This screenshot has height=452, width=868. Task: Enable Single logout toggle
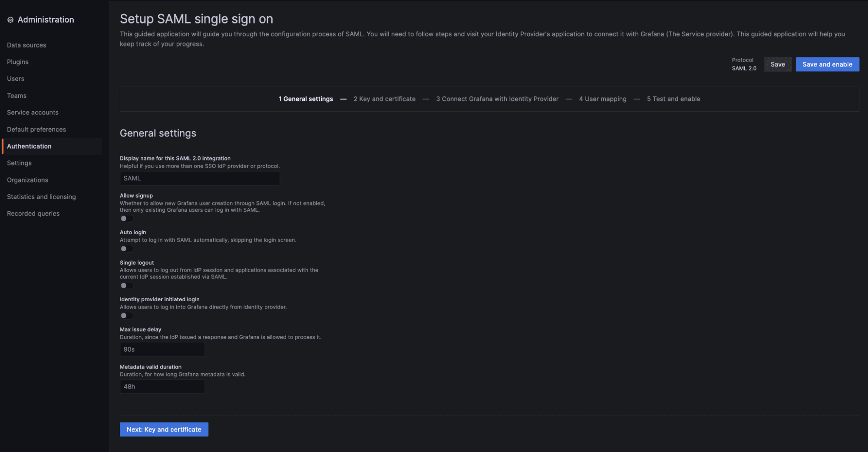(127, 286)
